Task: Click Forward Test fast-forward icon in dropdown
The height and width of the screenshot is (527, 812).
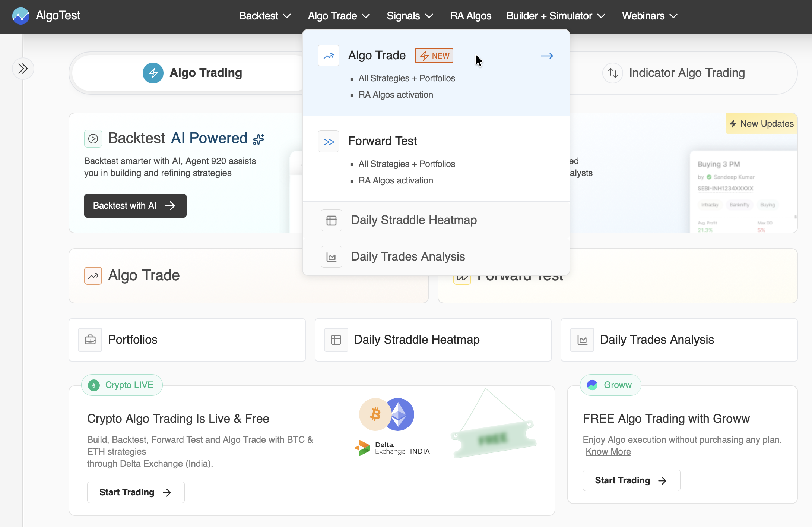Action: click(328, 142)
